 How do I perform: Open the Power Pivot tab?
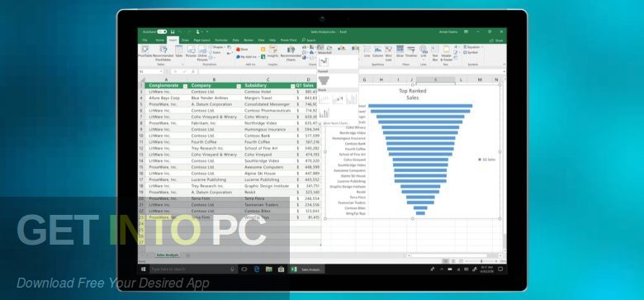pyautogui.click(x=288, y=40)
